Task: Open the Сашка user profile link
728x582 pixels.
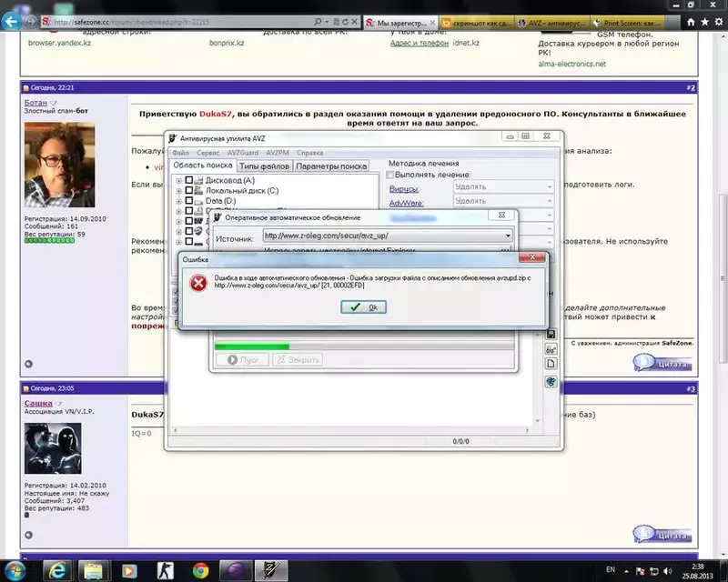Action: click(38, 403)
